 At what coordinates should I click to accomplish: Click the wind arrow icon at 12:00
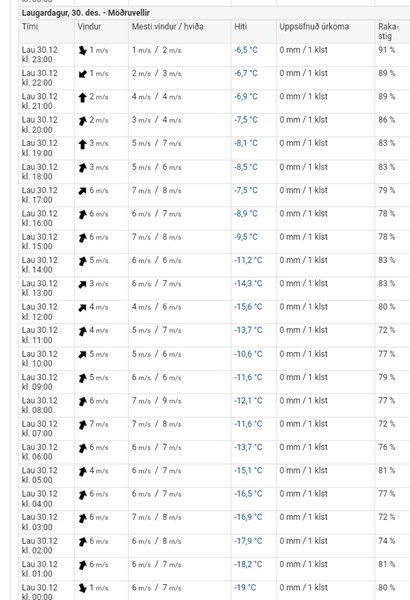tap(82, 308)
